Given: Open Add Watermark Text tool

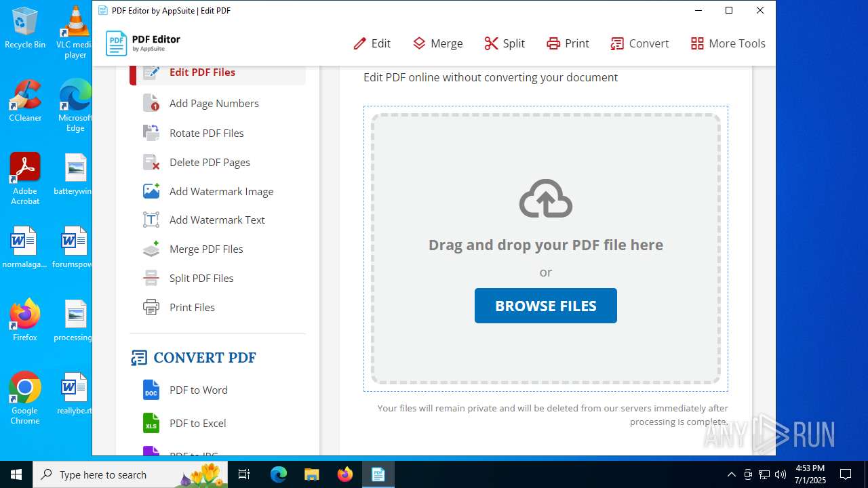Looking at the screenshot, I should click(x=218, y=220).
